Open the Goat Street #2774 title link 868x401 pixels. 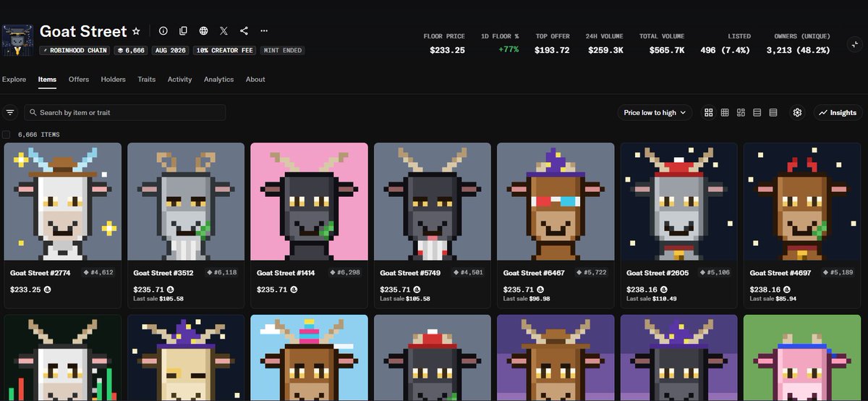point(39,273)
